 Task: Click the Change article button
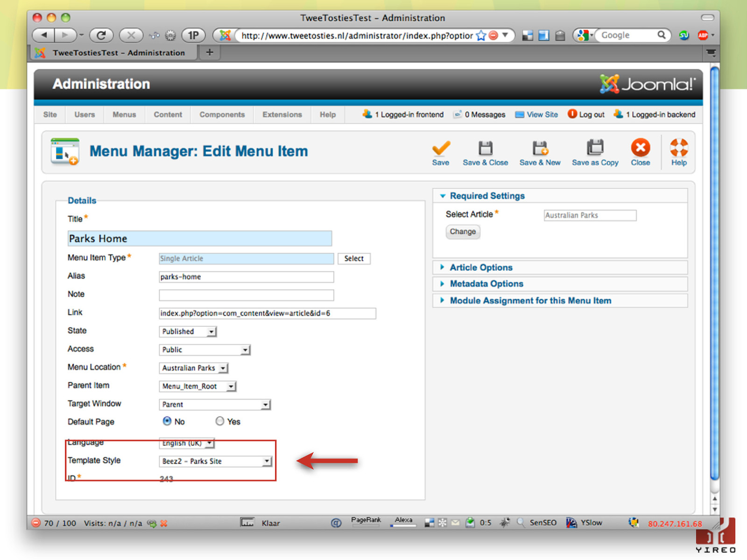pyautogui.click(x=463, y=231)
